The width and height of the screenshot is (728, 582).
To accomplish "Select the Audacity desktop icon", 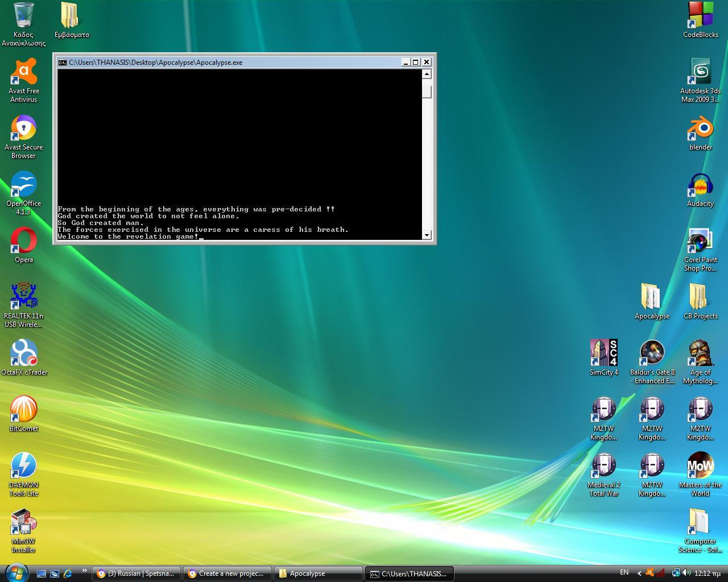I will 700,189.
